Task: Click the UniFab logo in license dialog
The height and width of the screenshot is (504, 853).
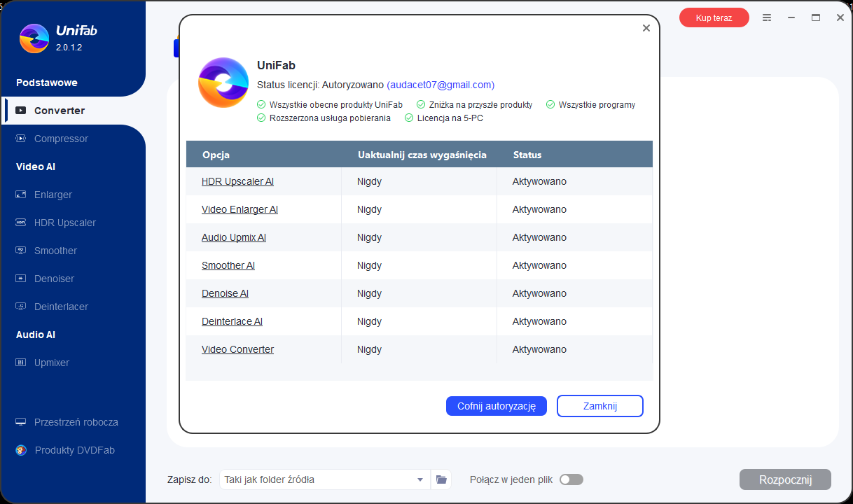Action: (223, 83)
